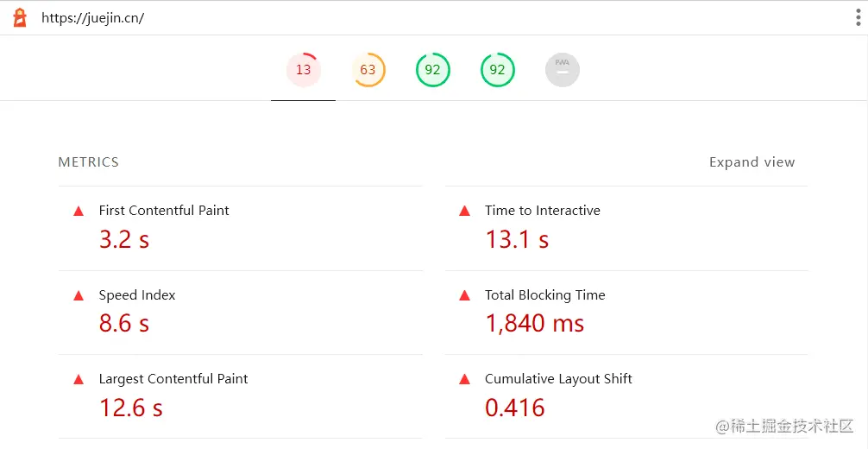The height and width of the screenshot is (449, 868).
Task: Open the first green 92 score gauge
Action: 432,70
